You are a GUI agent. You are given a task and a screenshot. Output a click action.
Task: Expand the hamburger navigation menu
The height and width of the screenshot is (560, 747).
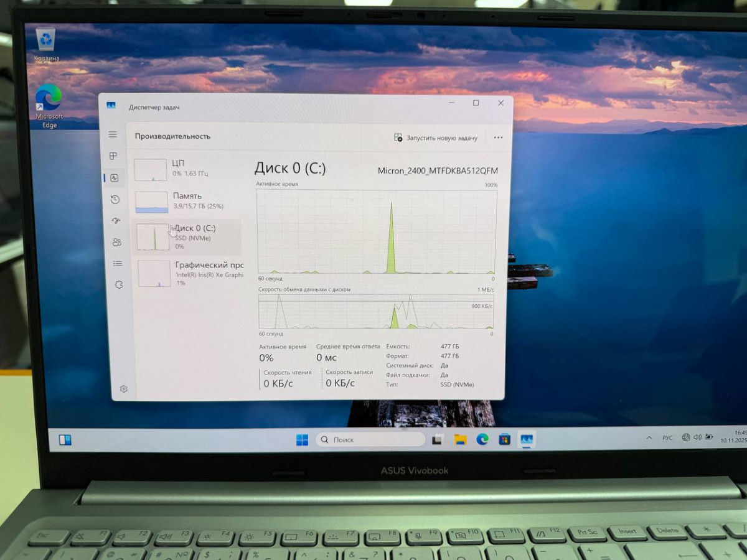coord(113,134)
